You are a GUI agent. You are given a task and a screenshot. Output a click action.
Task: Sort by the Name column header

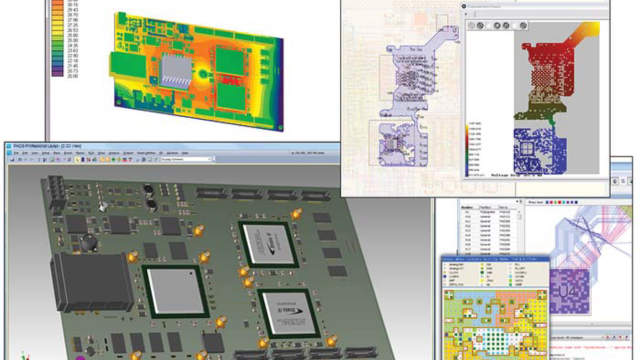pos(504,207)
